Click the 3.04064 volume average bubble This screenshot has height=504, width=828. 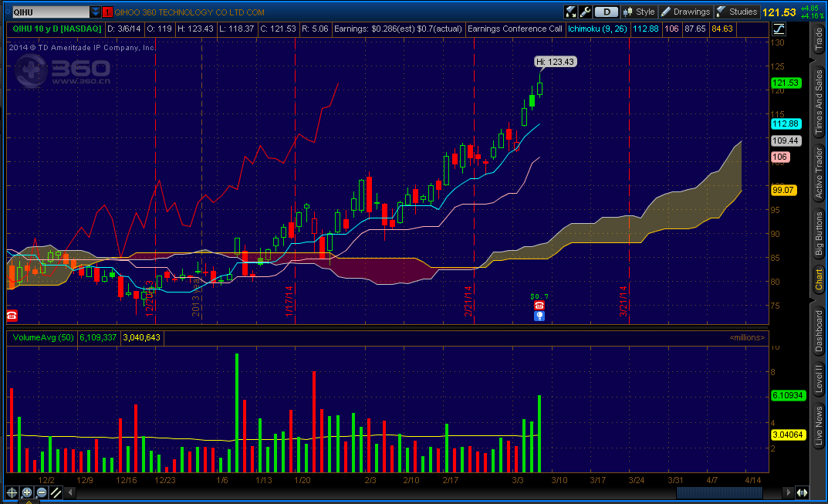coord(788,435)
